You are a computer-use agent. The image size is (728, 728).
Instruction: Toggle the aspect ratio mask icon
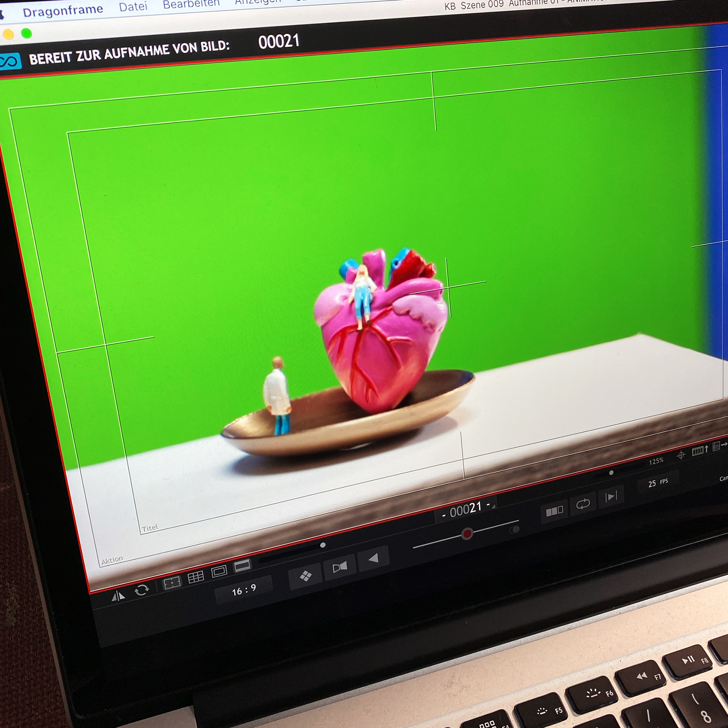coord(219,571)
